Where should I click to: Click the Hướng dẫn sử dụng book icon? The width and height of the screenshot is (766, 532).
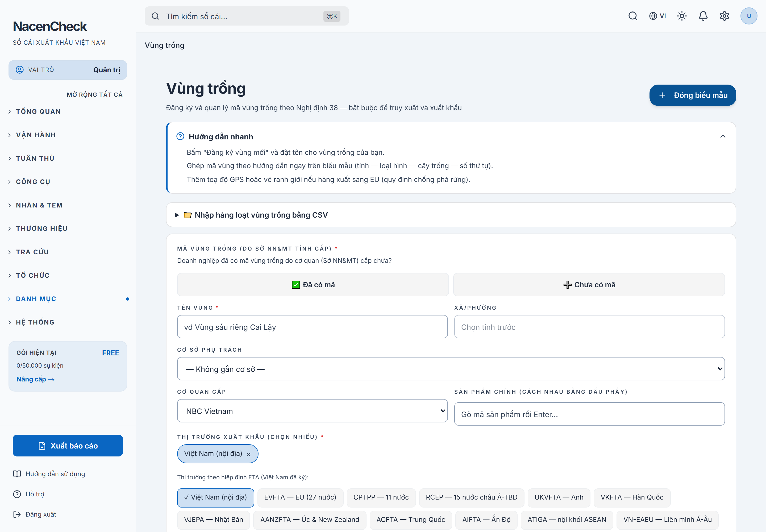(17, 474)
